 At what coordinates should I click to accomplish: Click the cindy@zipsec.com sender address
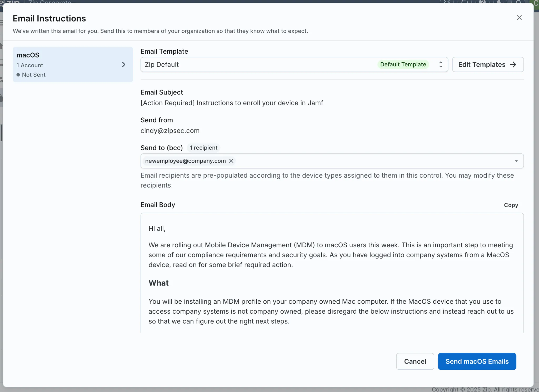(x=170, y=131)
